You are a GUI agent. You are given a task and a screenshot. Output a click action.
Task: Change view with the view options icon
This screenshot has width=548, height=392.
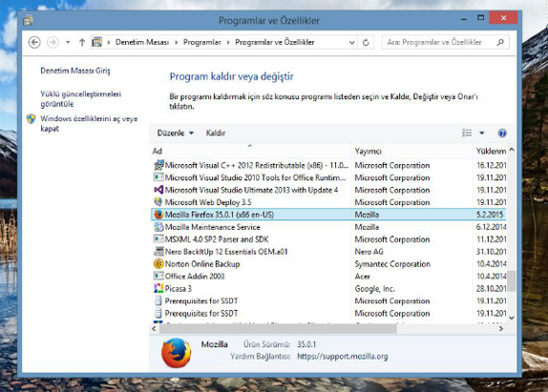coord(467,133)
